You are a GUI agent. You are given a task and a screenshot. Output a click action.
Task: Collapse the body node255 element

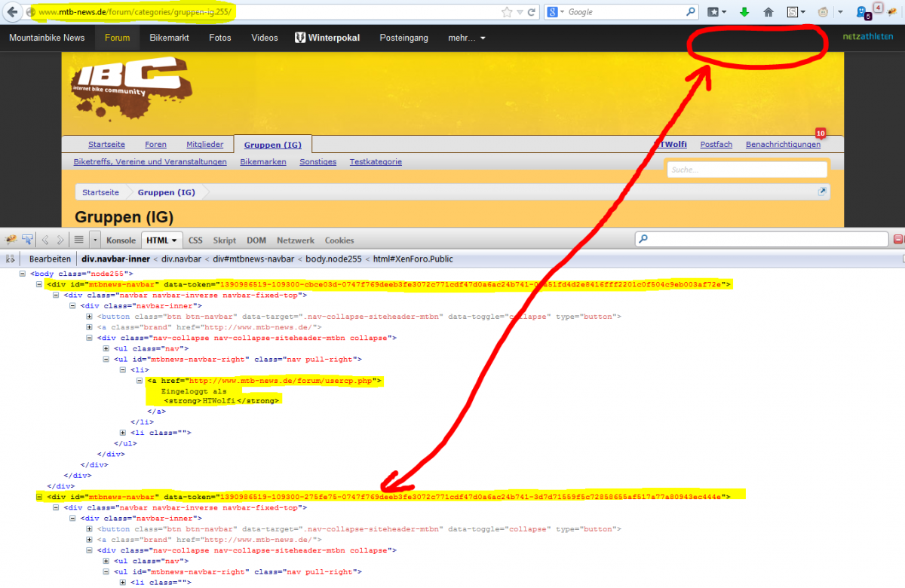[23, 273]
